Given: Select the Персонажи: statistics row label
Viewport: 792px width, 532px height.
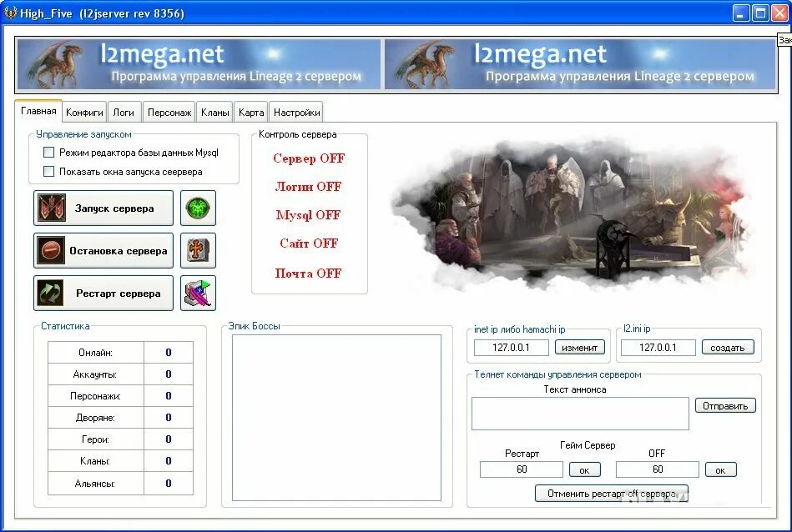Looking at the screenshot, I should pos(95,396).
